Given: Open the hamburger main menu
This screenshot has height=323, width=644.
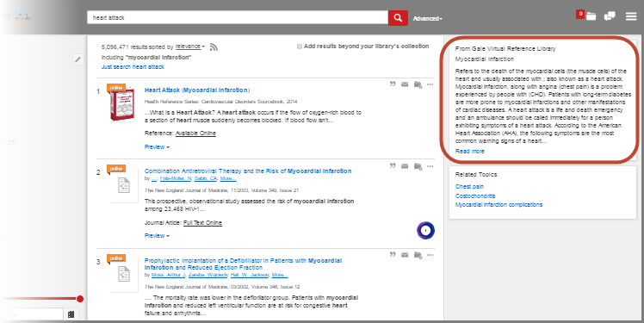Looking at the screenshot, I should click(631, 16).
